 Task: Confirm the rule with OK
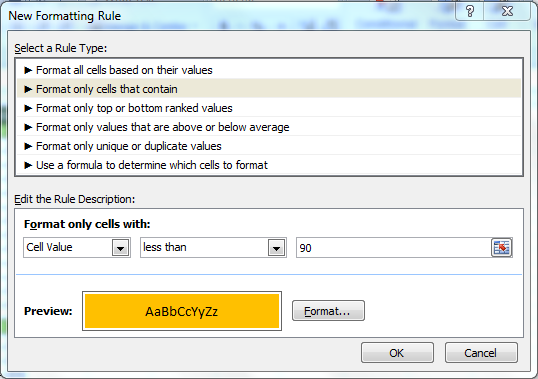397,353
